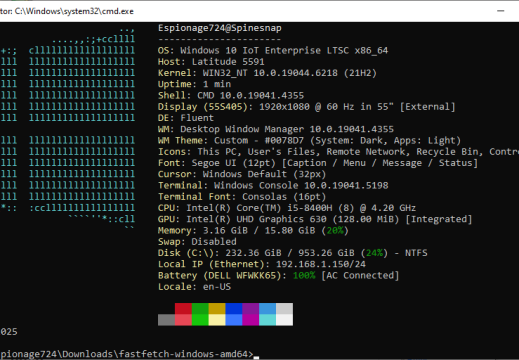The image size is (519, 360).
Task: Click the Swap: Disabled line
Action: [x=197, y=242]
